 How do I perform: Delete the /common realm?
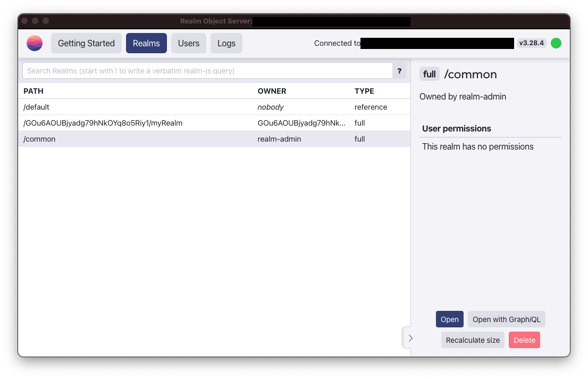click(x=524, y=340)
